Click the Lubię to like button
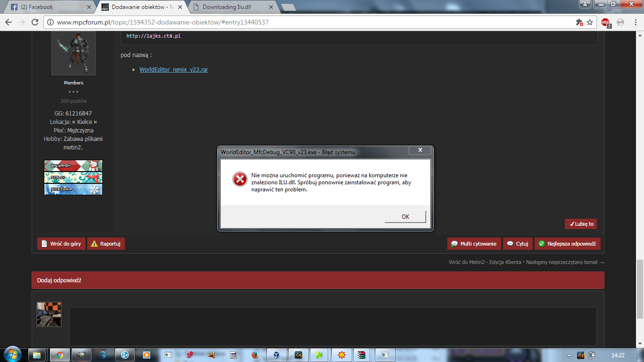The height and width of the screenshot is (362, 644). tap(581, 224)
